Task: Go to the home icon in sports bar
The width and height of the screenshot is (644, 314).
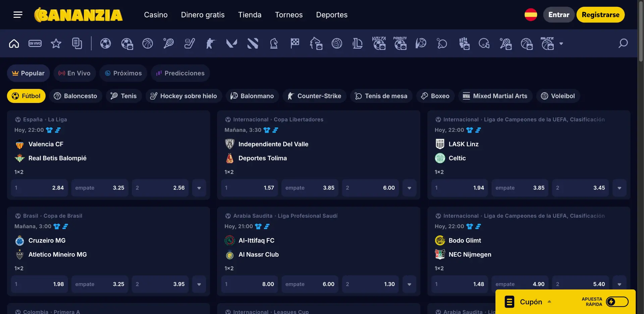Action: click(x=14, y=43)
